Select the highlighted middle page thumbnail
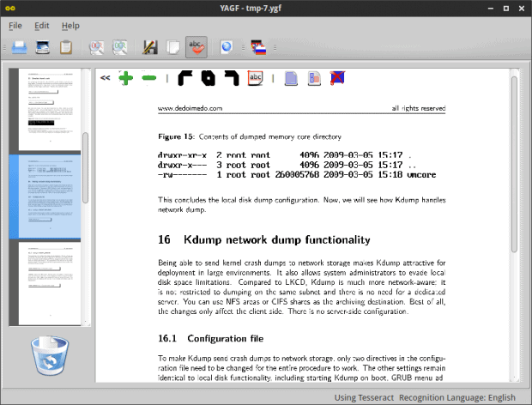The image size is (532, 405). coord(50,196)
